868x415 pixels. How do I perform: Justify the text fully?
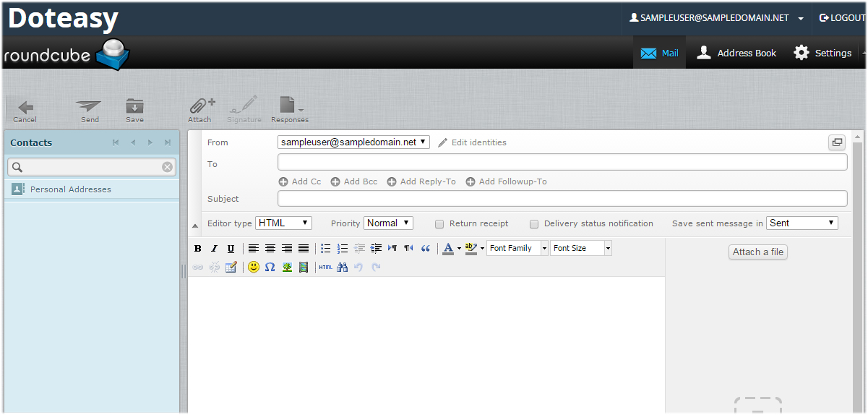tap(304, 248)
